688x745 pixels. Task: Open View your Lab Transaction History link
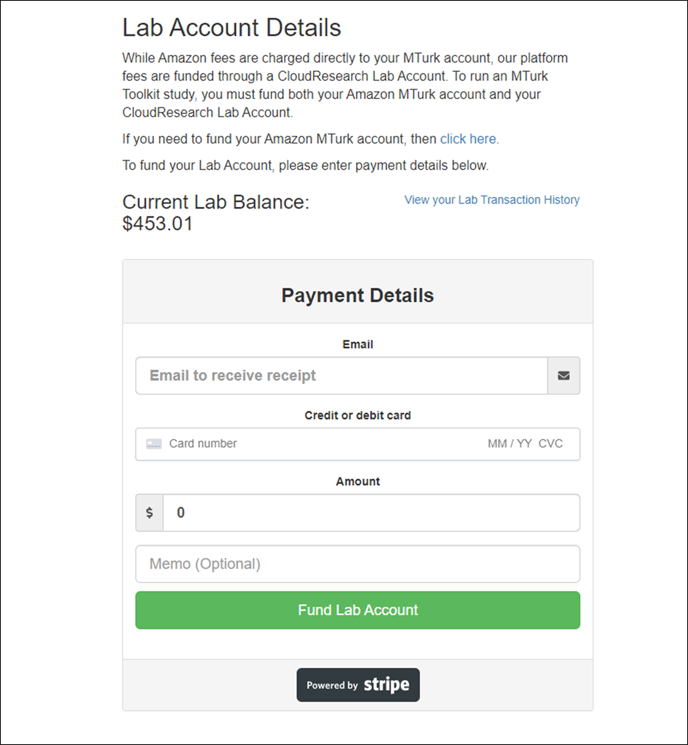[492, 200]
